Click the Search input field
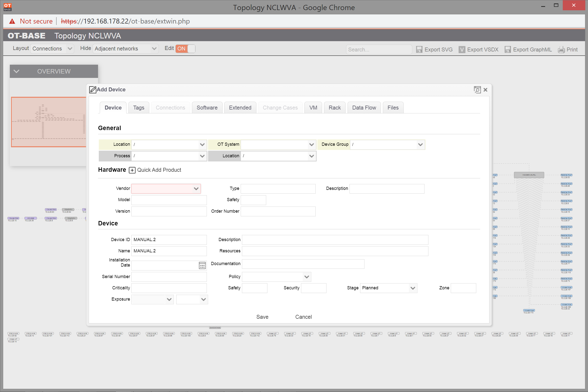This screenshot has width=588, height=392. (379, 49)
